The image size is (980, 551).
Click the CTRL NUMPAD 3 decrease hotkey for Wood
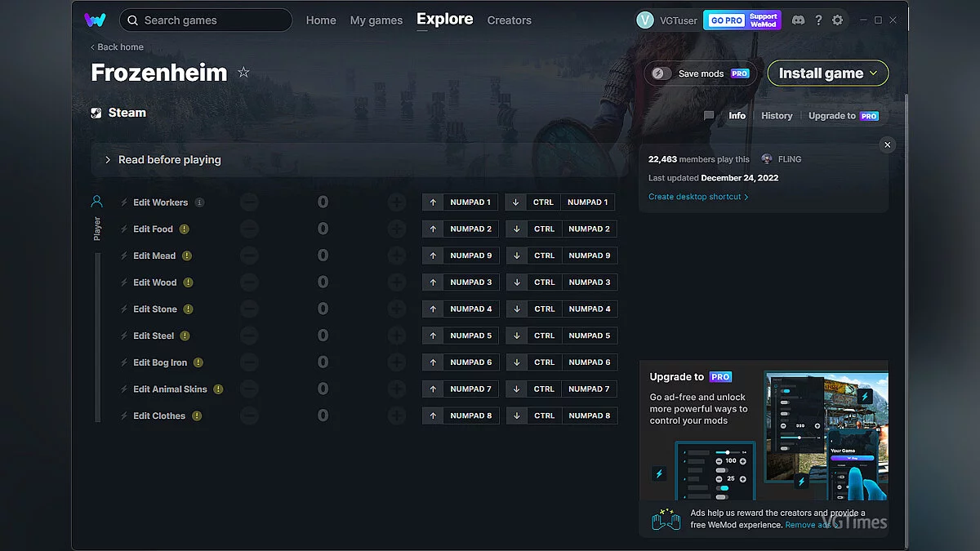[x=561, y=282]
